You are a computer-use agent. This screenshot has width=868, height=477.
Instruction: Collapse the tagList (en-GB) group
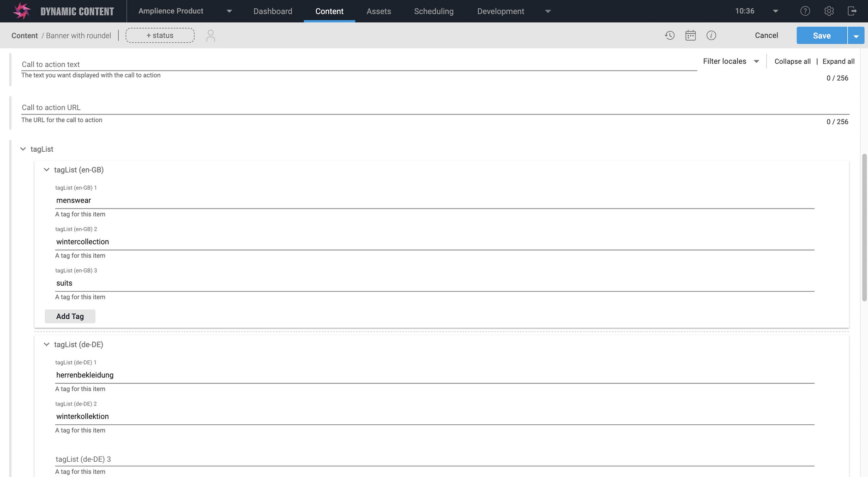click(x=47, y=170)
